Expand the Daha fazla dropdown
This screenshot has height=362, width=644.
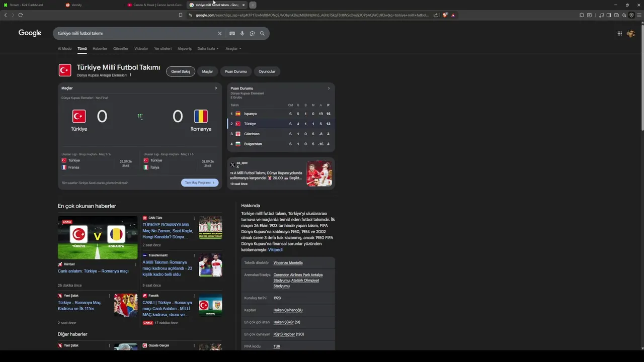208,49
